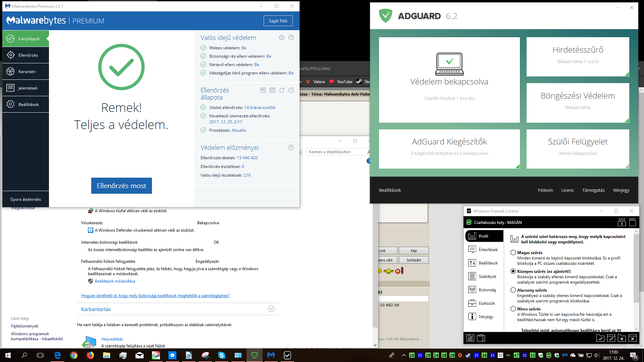Click the window panel icon in Firewall Control header
This screenshot has height=362, width=644.
[633, 222]
